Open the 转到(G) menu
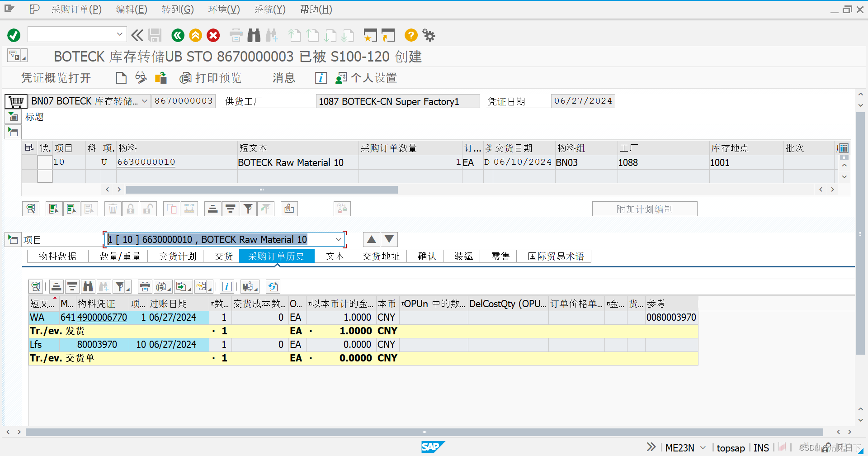Image resolution: width=868 pixels, height=456 pixels. pos(178,9)
